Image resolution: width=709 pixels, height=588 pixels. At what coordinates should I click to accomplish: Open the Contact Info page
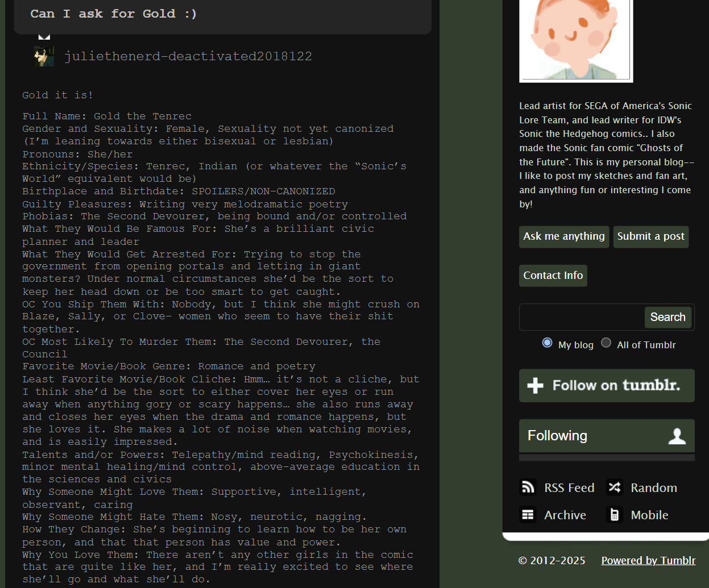click(x=553, y=276)
